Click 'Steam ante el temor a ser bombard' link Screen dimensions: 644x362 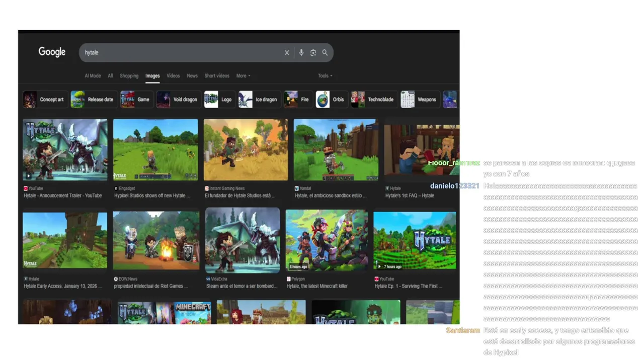click(242, 286)
